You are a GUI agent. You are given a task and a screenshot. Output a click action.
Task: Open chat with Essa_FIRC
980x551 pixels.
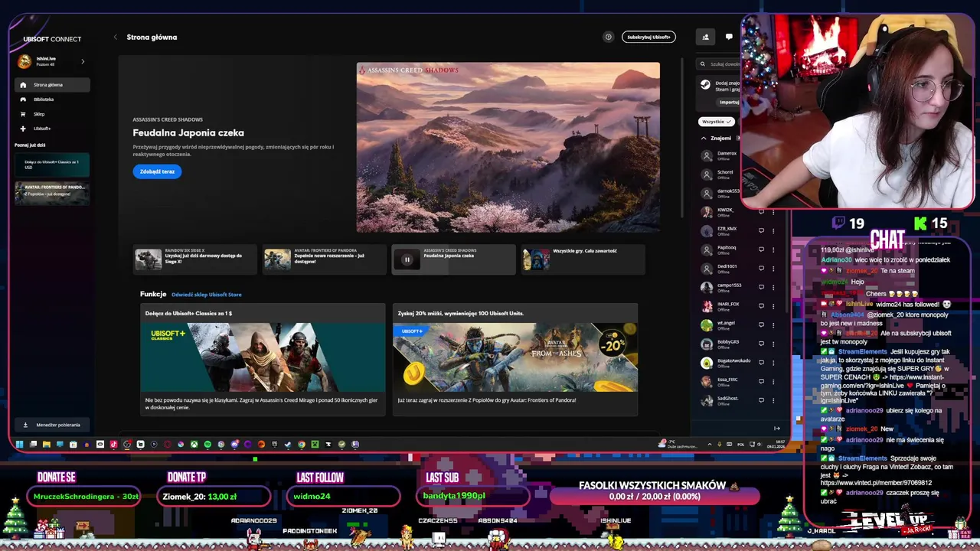(x=761, y=382)
